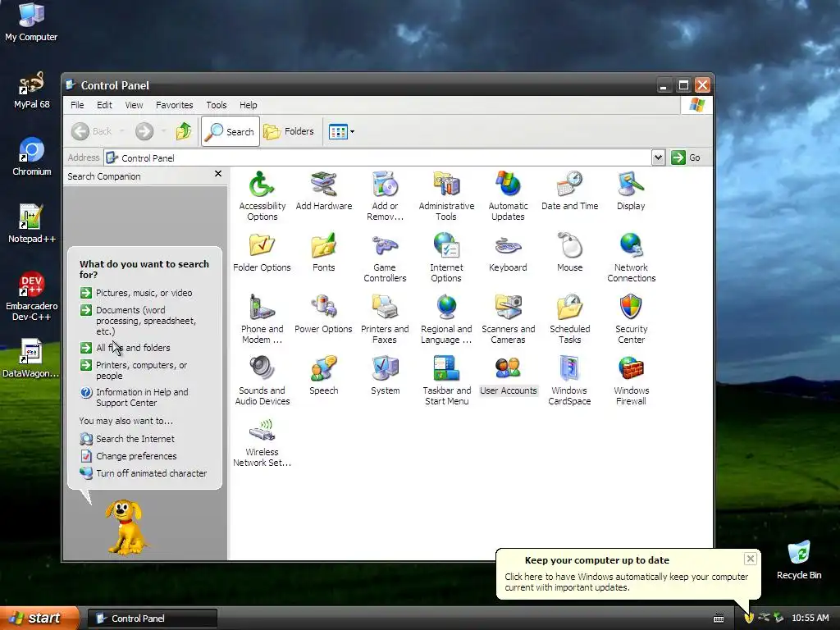Open Power Options icon
840x630 pixels.
pyautogui.click(x=323, y=314)
